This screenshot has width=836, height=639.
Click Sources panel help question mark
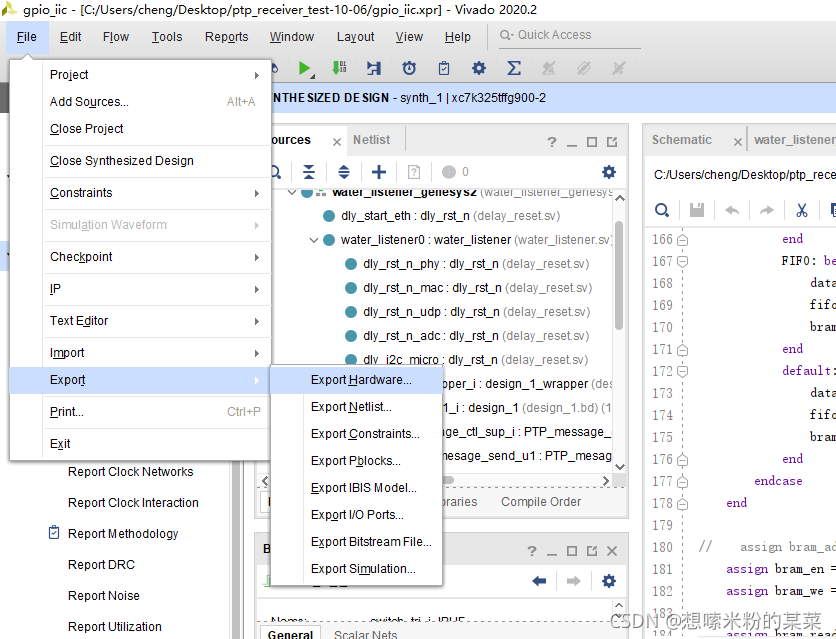(x=552, y=142)
